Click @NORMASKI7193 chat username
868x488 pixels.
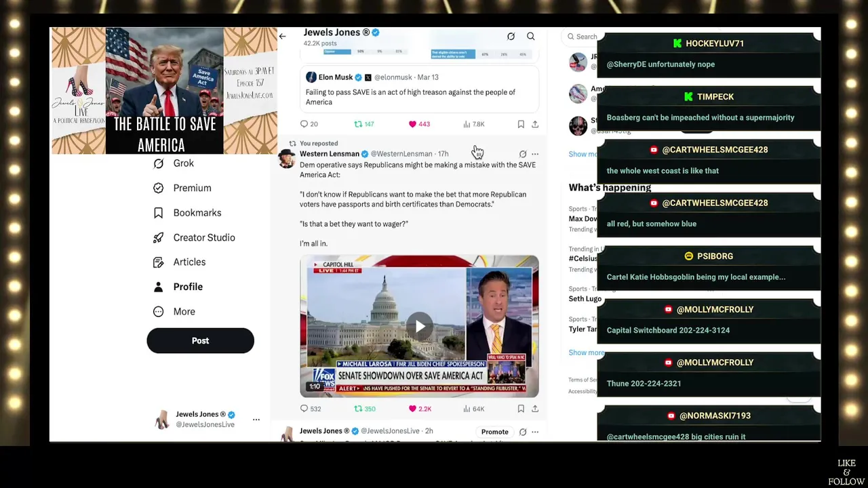pos(715,415)
